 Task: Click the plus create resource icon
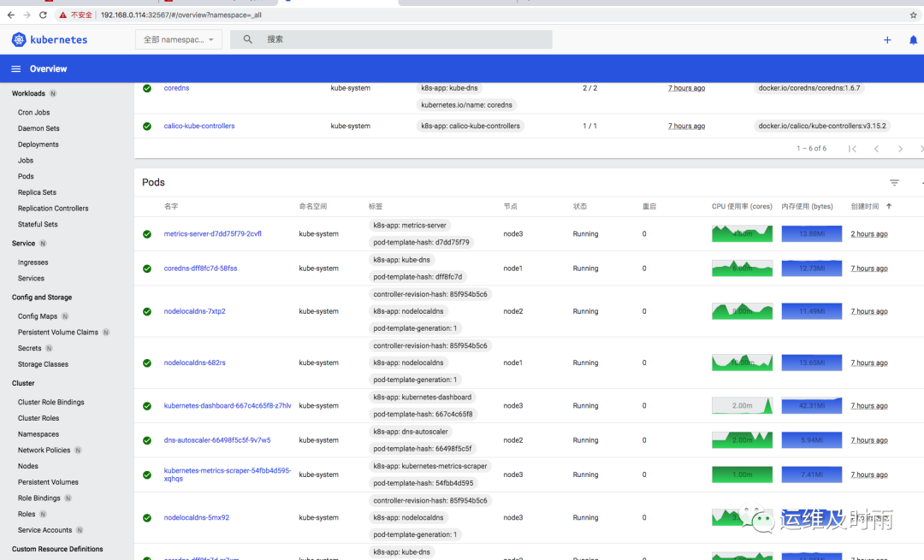click(887, 40)
